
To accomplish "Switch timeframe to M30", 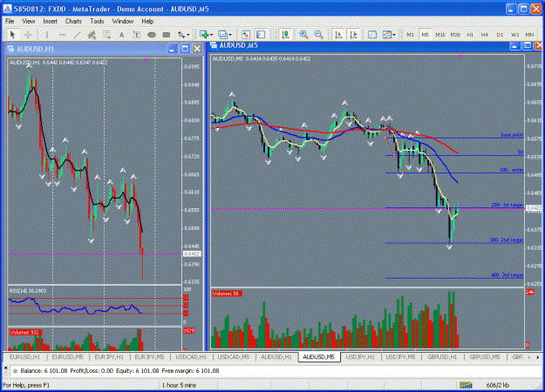I will coord(455,35).
